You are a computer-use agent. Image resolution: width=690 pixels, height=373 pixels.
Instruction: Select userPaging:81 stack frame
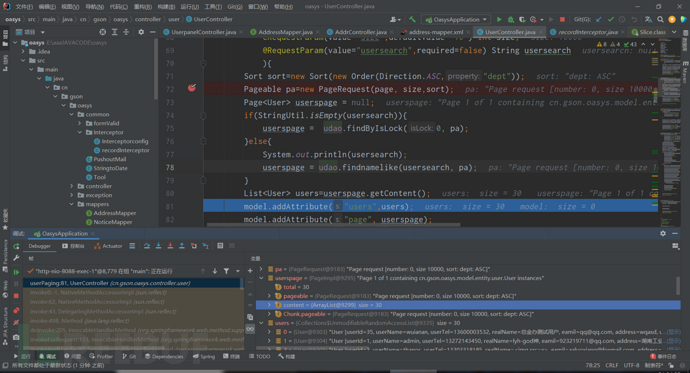pos(131,283)
